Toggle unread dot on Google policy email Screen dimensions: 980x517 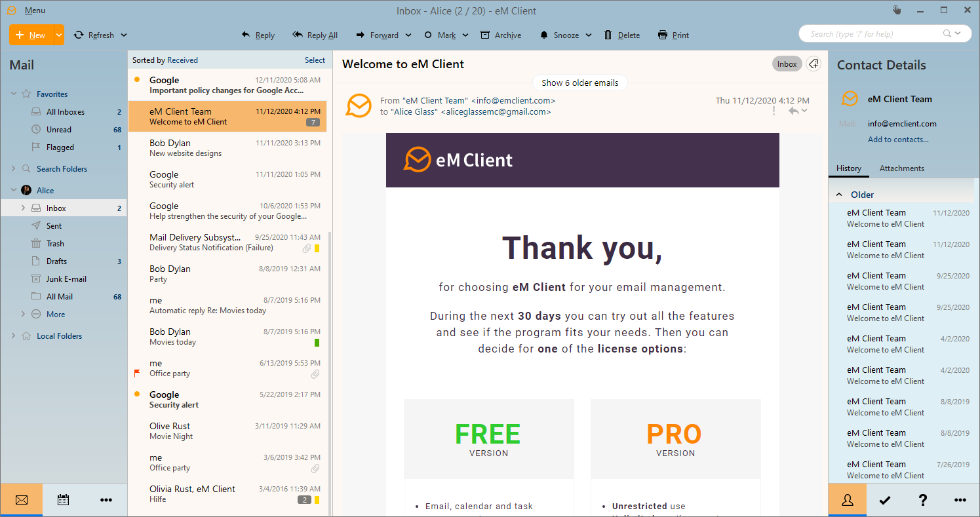click(137, 80)
